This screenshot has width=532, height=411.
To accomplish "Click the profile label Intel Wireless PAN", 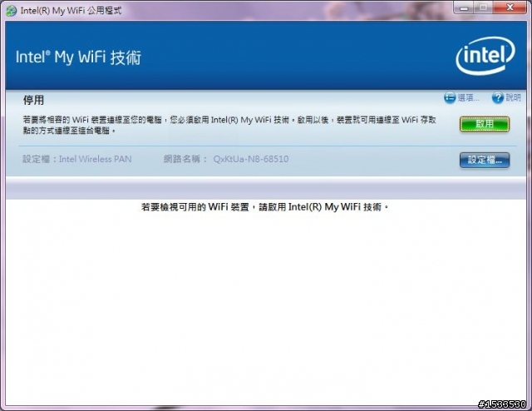I will click(x=95, y=159).
